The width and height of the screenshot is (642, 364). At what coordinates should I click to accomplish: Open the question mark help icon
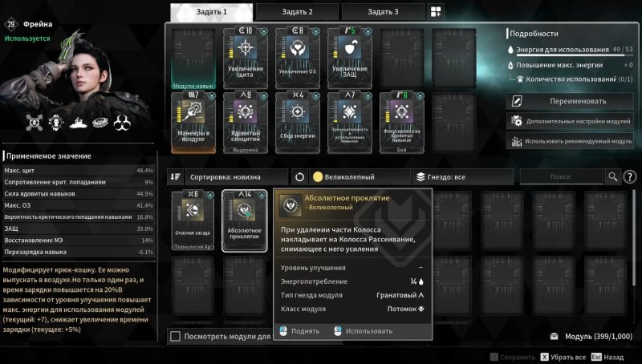(630, 176)
